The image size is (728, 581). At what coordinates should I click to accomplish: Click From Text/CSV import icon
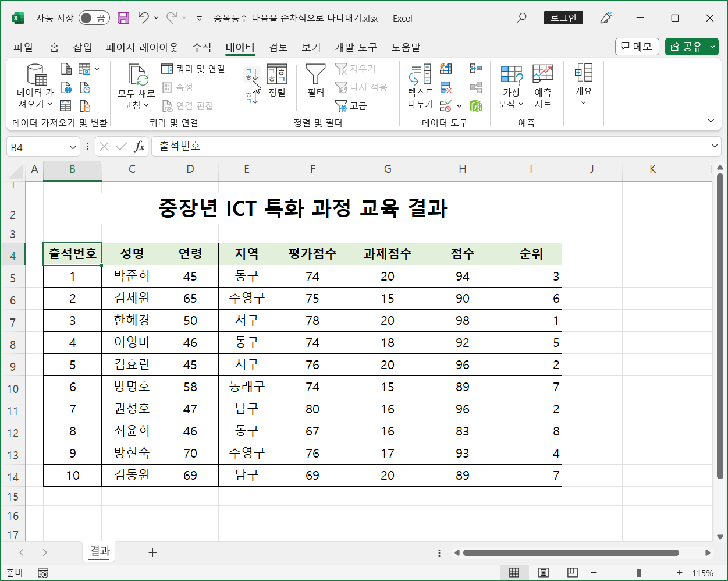click(x=66, y=69)
